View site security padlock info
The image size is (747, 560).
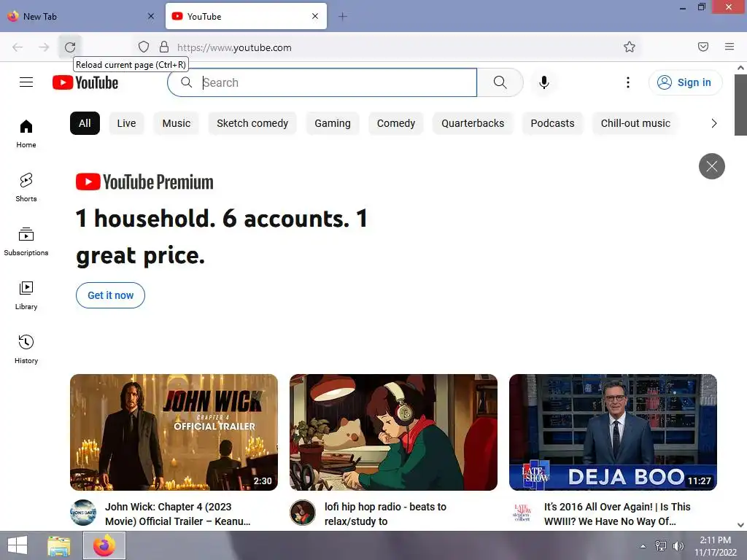[164, 47]
